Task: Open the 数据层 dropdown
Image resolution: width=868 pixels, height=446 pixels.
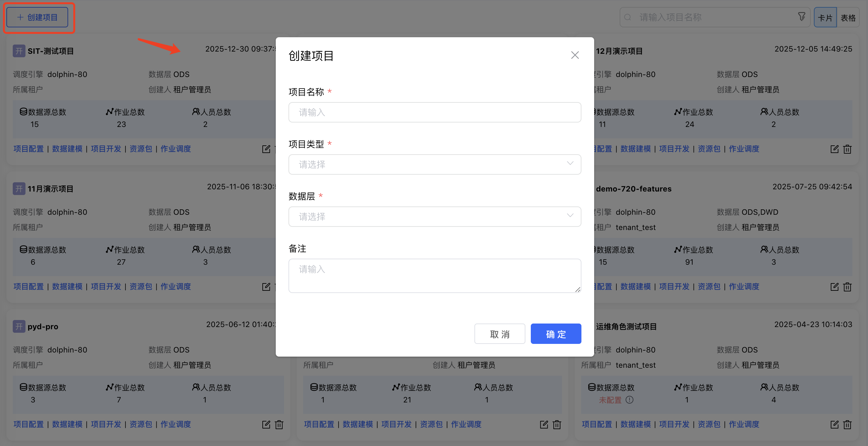Action: [434, 217]
